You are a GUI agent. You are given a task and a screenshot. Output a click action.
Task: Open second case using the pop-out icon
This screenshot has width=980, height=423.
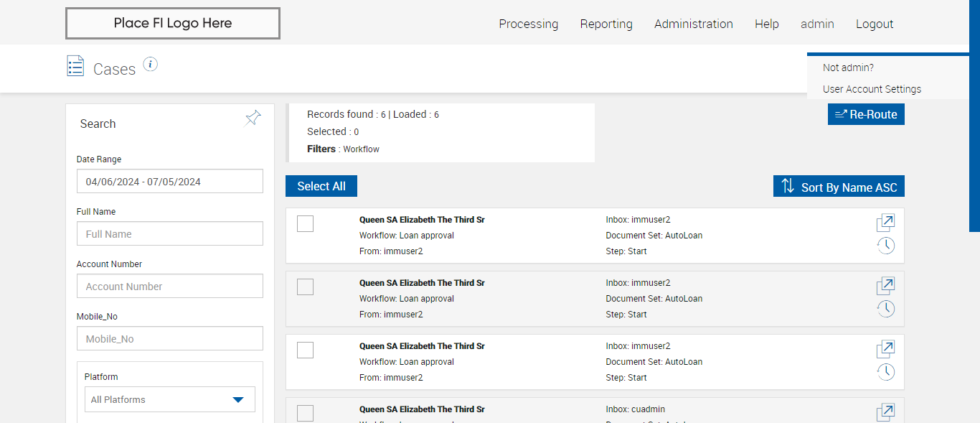pos(885,286)
